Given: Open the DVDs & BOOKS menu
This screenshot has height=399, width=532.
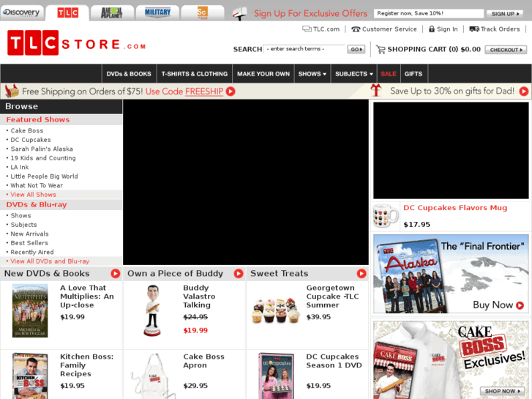Looking at the screenshot, I should 129,74.
